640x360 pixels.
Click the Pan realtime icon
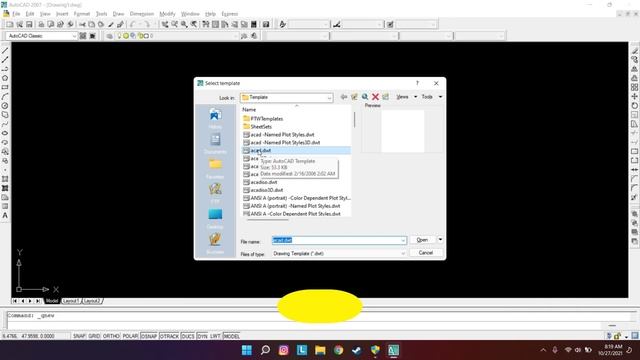[164, 24]
